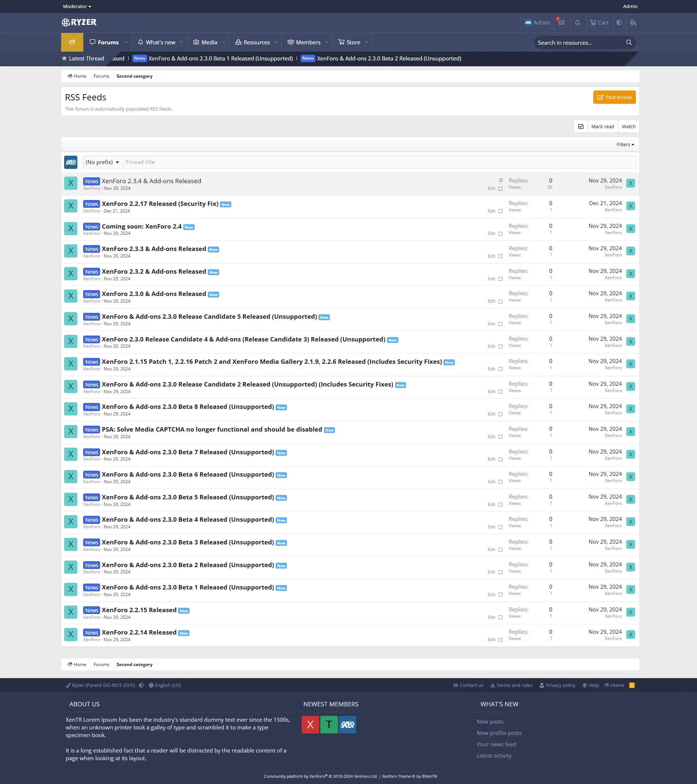
Task: Open the RSS feed icon in footer
Action: click(632, 685)
